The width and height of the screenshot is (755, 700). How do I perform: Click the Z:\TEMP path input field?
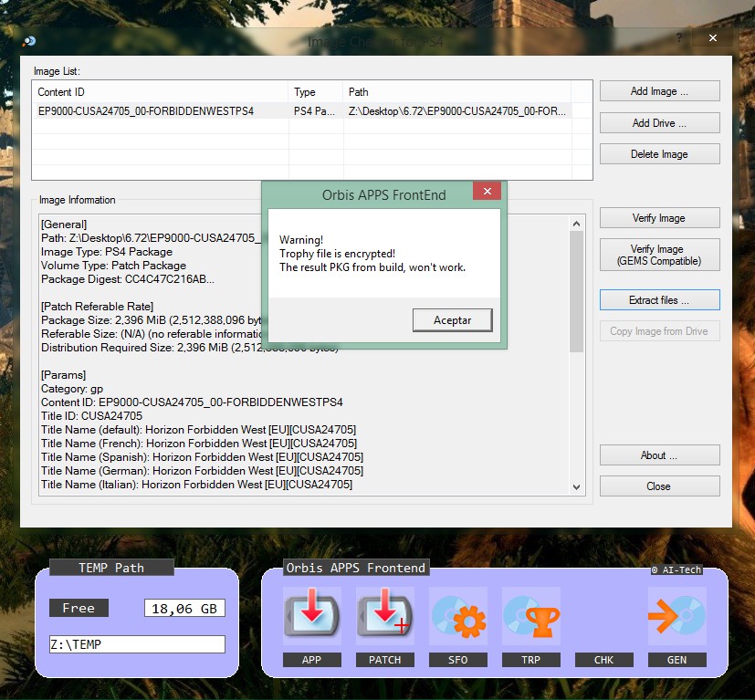click(x=137, y=644)
